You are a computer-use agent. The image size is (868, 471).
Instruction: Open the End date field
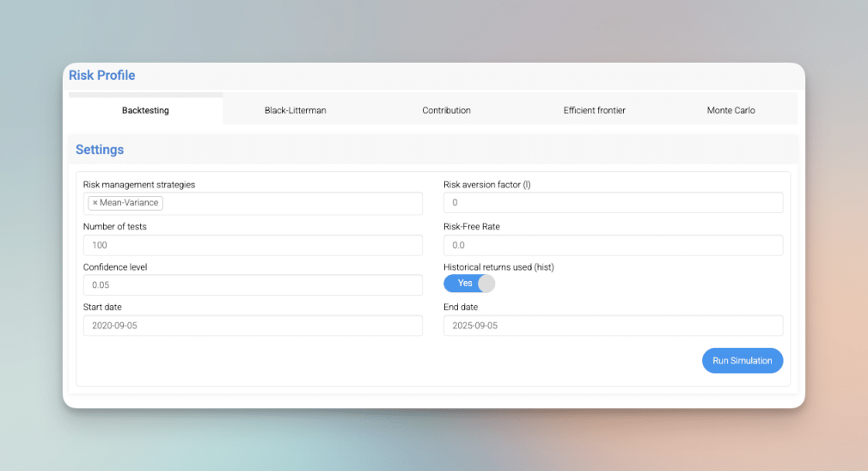(x=613, y=326)
